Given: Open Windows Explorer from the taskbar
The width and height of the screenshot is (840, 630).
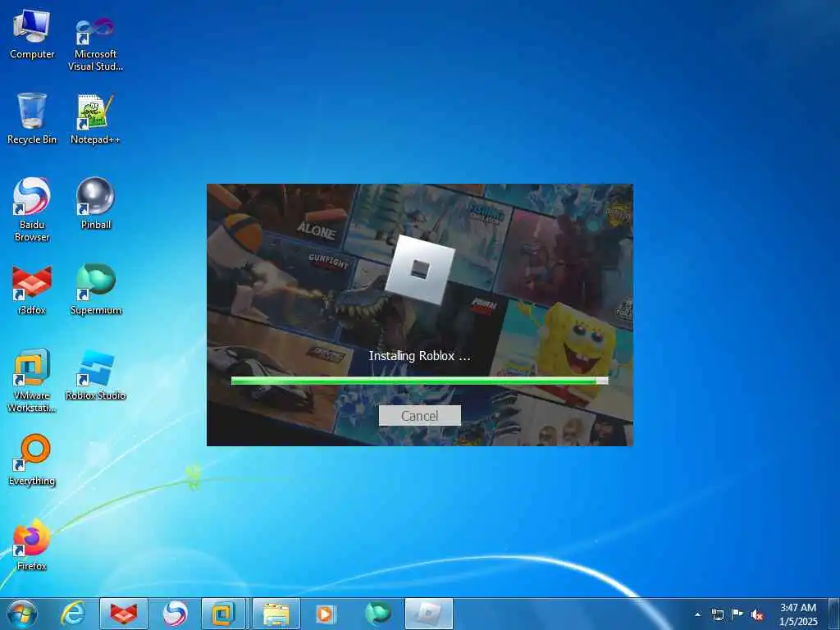Looking at the screenshot, I should point(276,614).
